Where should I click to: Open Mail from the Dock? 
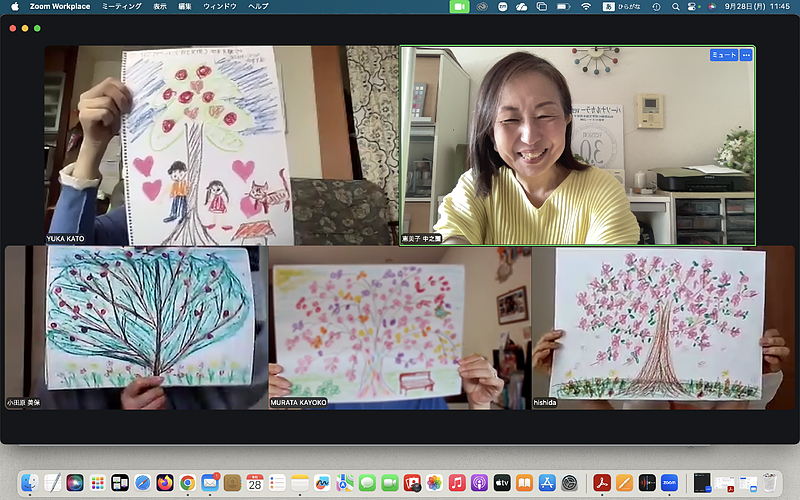[x=210, y=482]
